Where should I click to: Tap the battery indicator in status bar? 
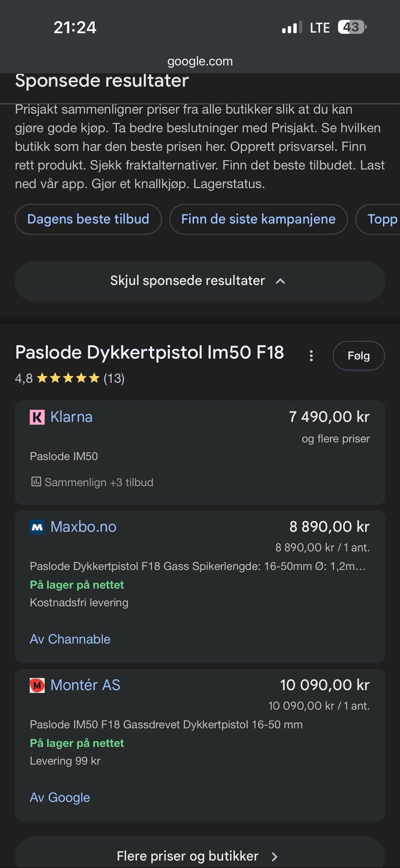[351, 28]
